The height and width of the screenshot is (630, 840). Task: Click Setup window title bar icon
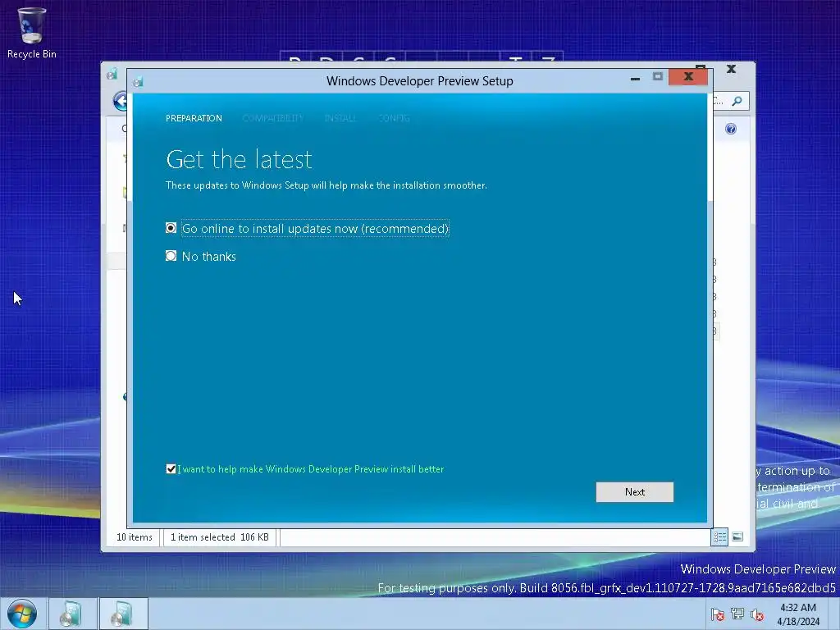pyautogui.click(x=138, y=81)
